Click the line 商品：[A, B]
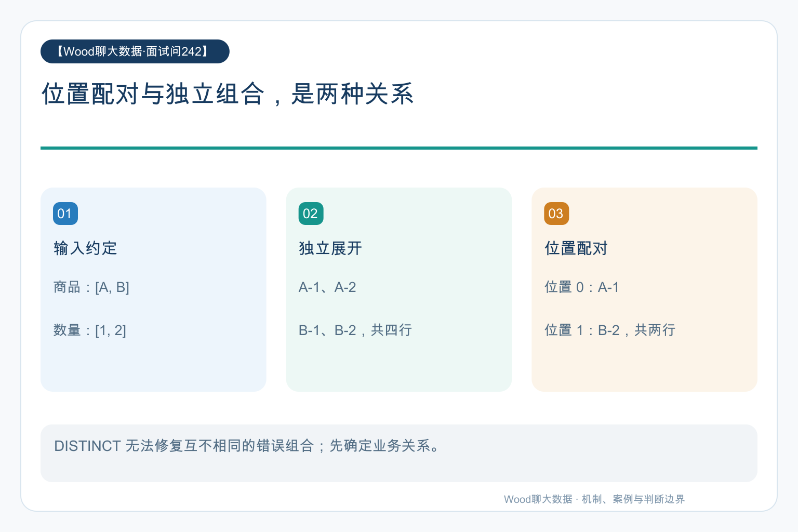Image resolution: width=798 pixels, height=532 pixels. click(x=91, y=287)
